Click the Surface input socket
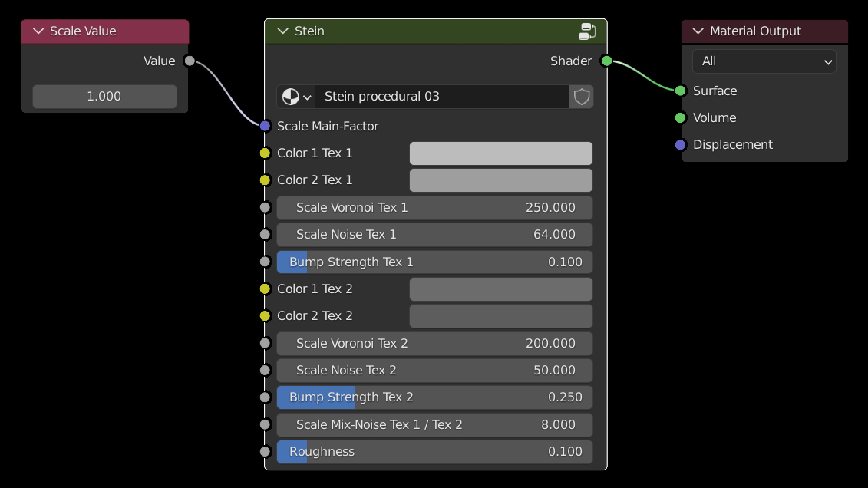 pos(680,91)
